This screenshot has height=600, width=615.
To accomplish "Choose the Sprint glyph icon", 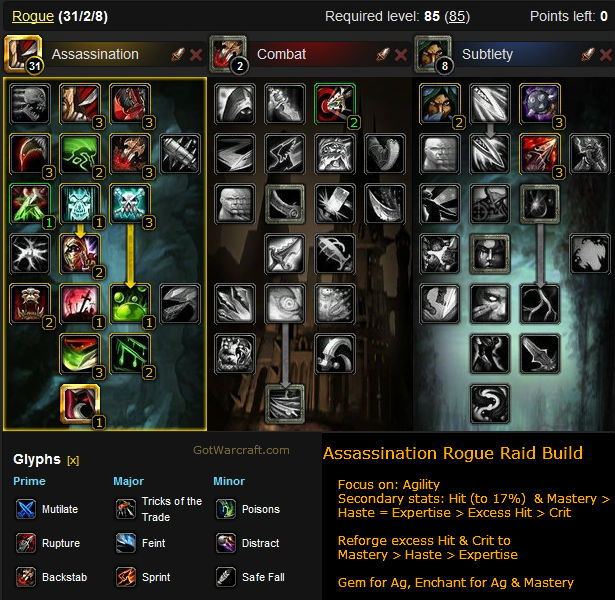I will [x=126, y=577].
